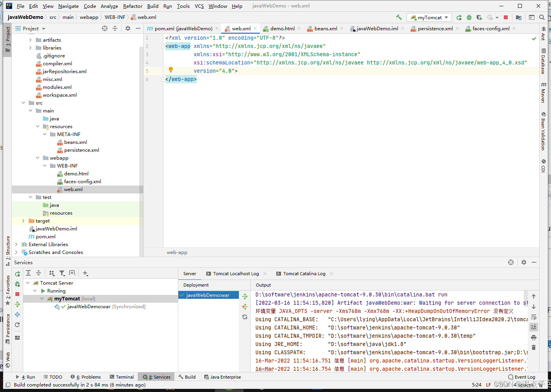Collapse the Tomcat Server node in Services
Viewport: 551px width, 392px height.
(x=28, y=283)
